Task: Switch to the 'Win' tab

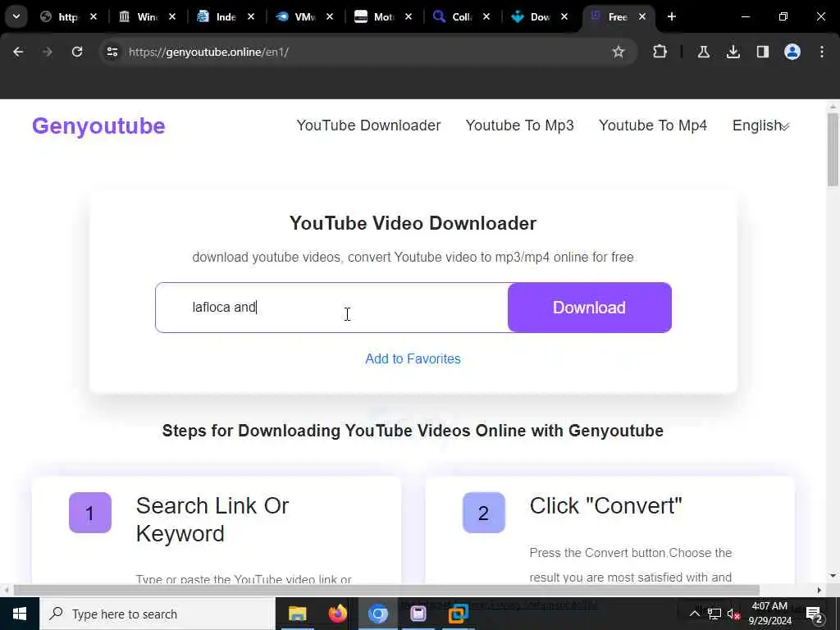Action: coord(139,17)
